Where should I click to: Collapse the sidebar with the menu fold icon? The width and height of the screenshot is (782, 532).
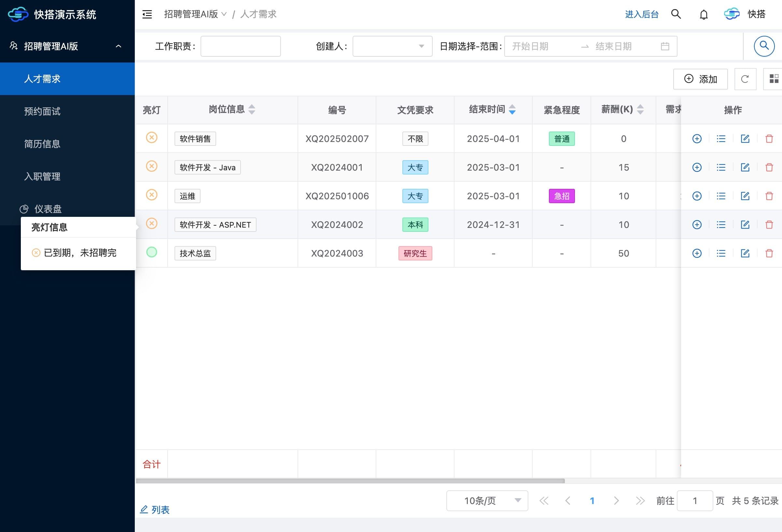click(x=147, y=14)
